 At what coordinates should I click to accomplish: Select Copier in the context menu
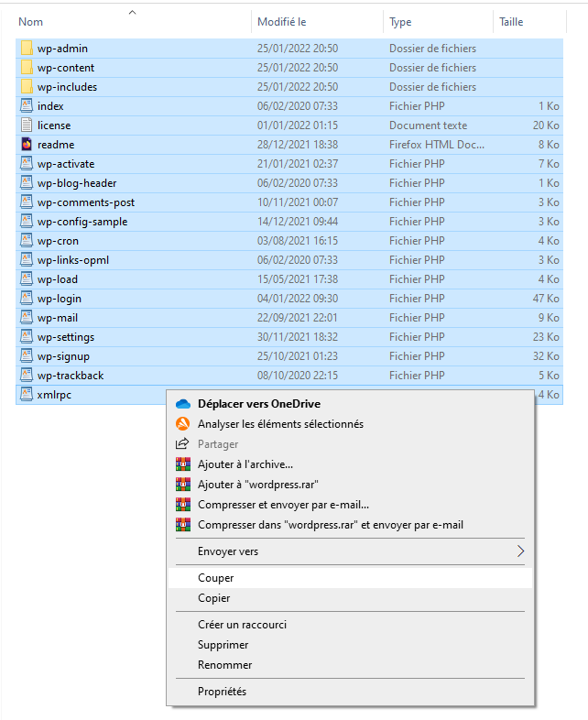pos(350,598)
